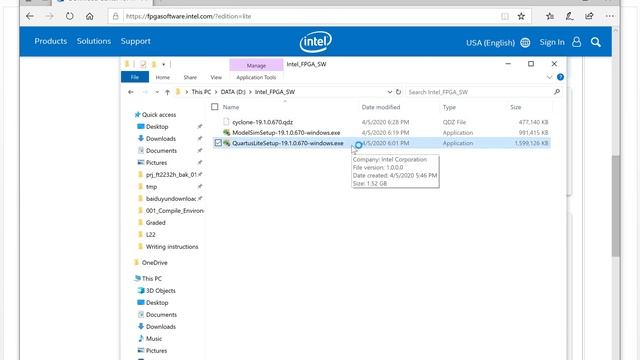The image size is (640, 360).
Task: Click the Intel logo
Action: pyautogui.click(x=316, y=42)
